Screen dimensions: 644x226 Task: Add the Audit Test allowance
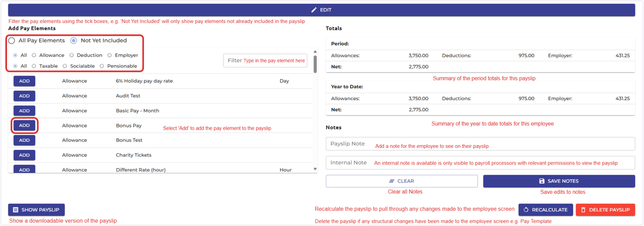[24, 96]
